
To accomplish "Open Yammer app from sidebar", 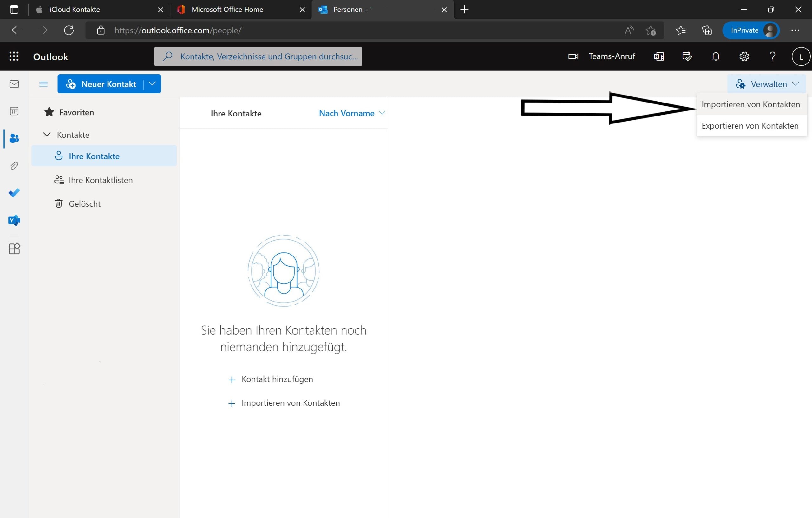I will point(14,220).
